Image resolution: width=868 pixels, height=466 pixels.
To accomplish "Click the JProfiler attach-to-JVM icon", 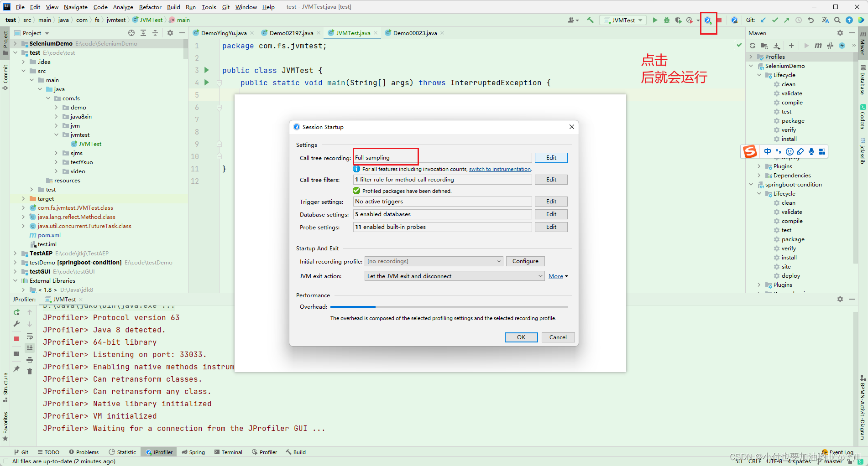I will [x=734, y=20].
